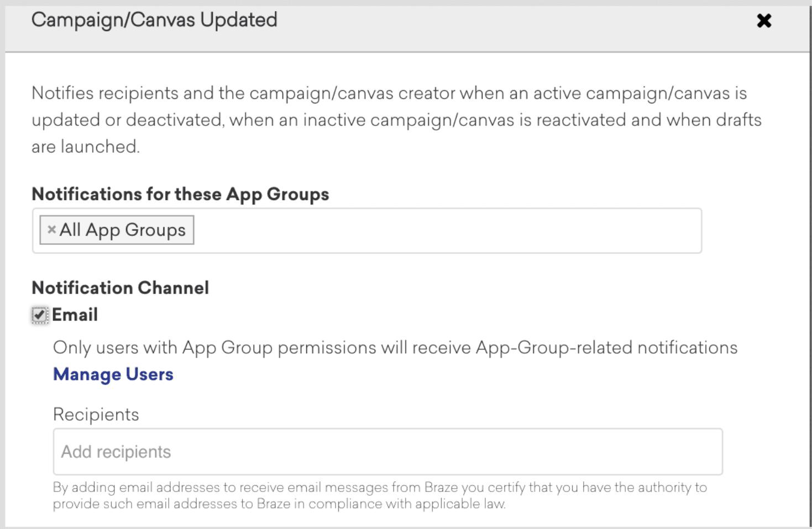This screenshot has height=529, width=812.
Task: Click the 'are launched.' line of the description
Action: click(86, 146)
